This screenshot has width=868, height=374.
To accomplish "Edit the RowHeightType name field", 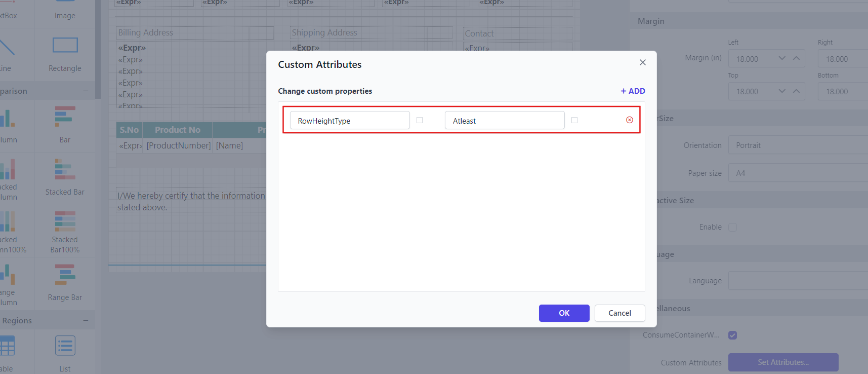I will pos(350,121).
